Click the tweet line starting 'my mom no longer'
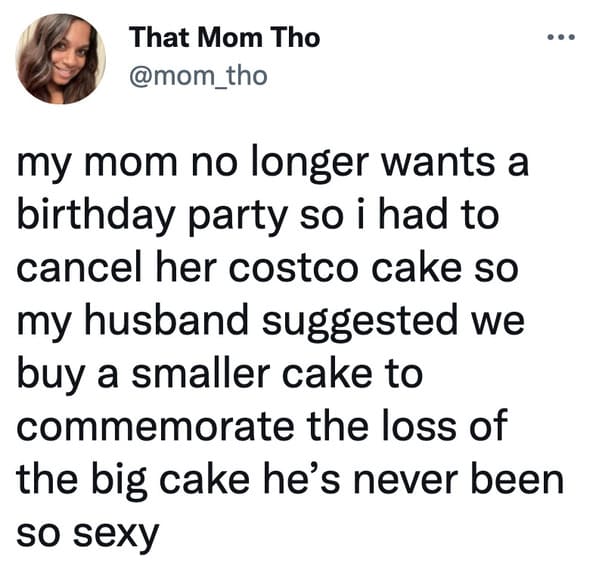 (x=273, y=164)
